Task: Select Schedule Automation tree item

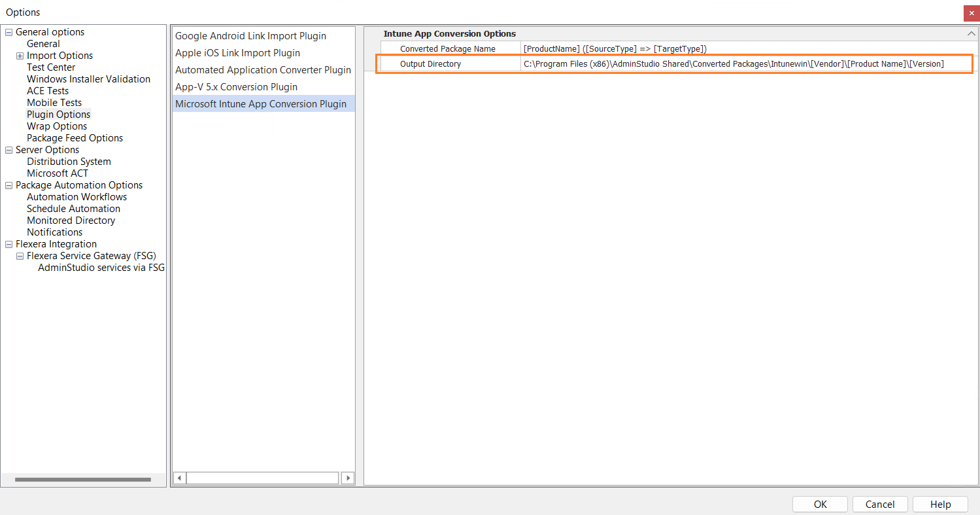Action: 73,209
